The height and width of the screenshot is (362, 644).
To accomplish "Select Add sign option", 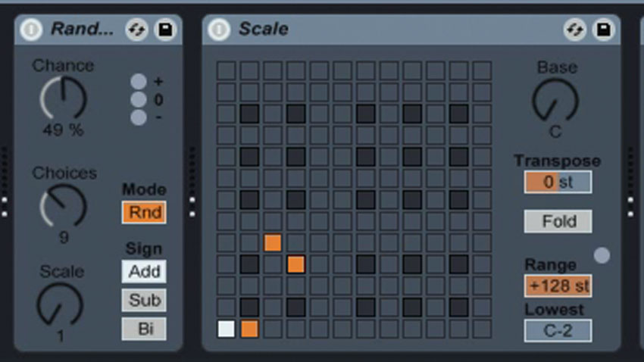I will [144, 271].
